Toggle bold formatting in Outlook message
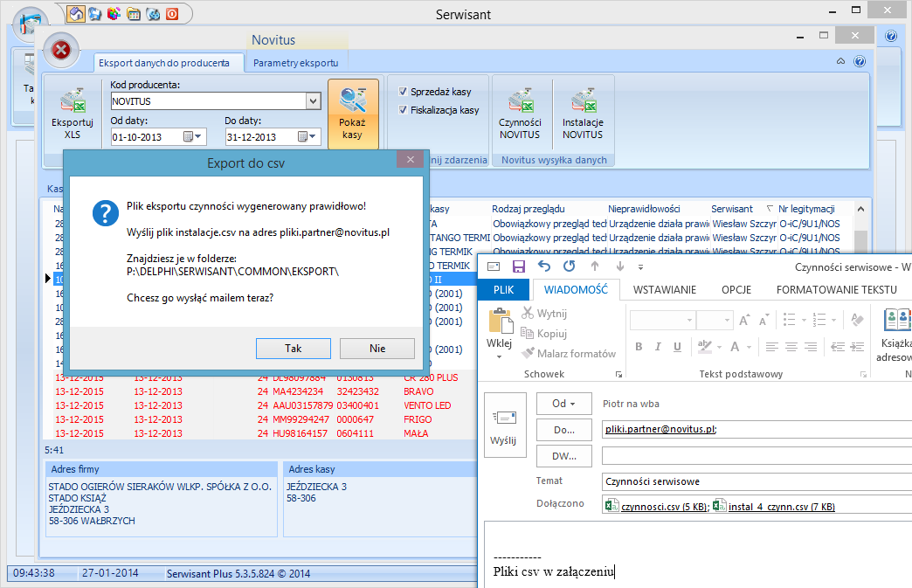Image resolution: width=912 pixels, height=588 pixels. (x=639, y=347)
